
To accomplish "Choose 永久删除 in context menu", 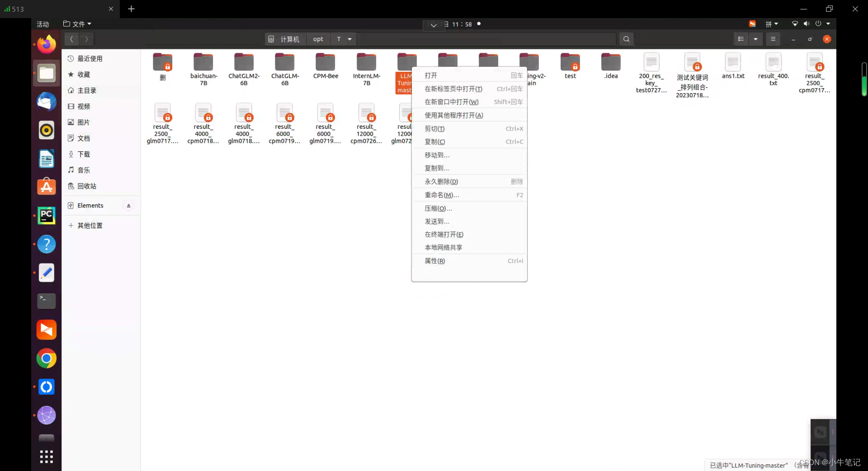I will 469,182.
